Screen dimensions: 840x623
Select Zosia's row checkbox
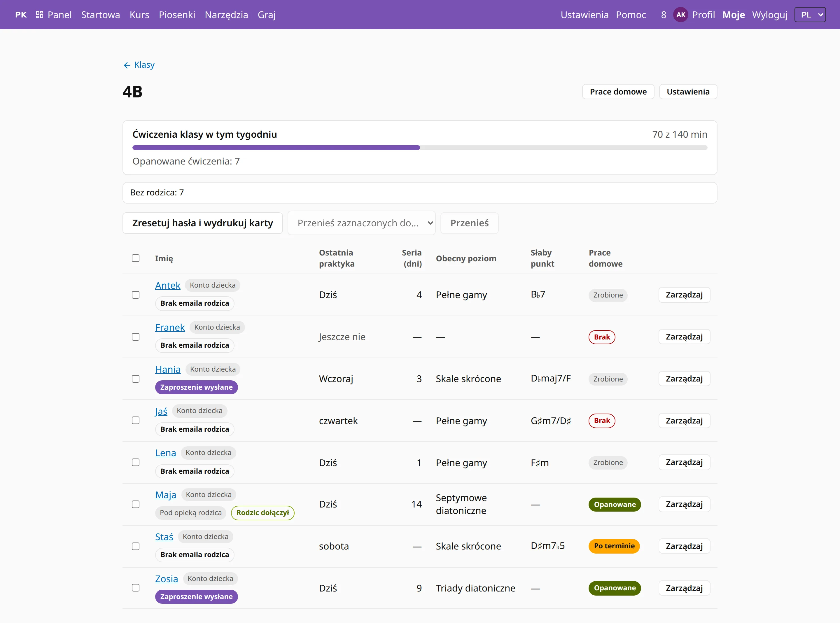[x=136, y=588]
